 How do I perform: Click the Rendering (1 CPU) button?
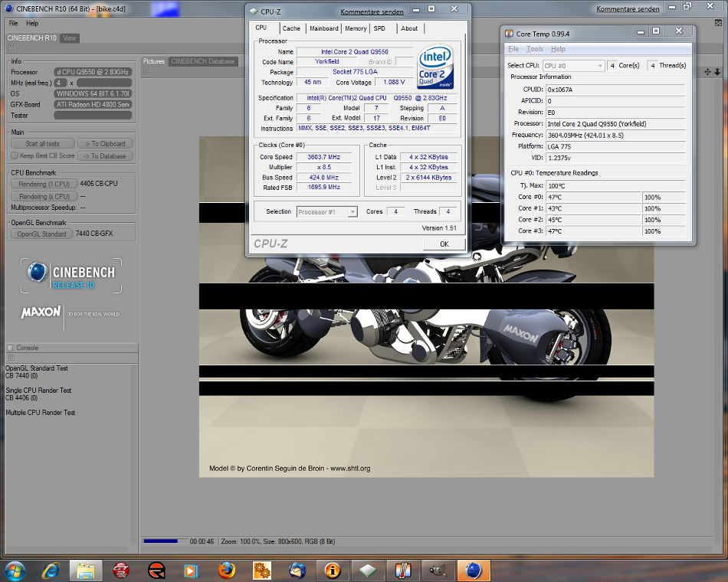[44, 184]
